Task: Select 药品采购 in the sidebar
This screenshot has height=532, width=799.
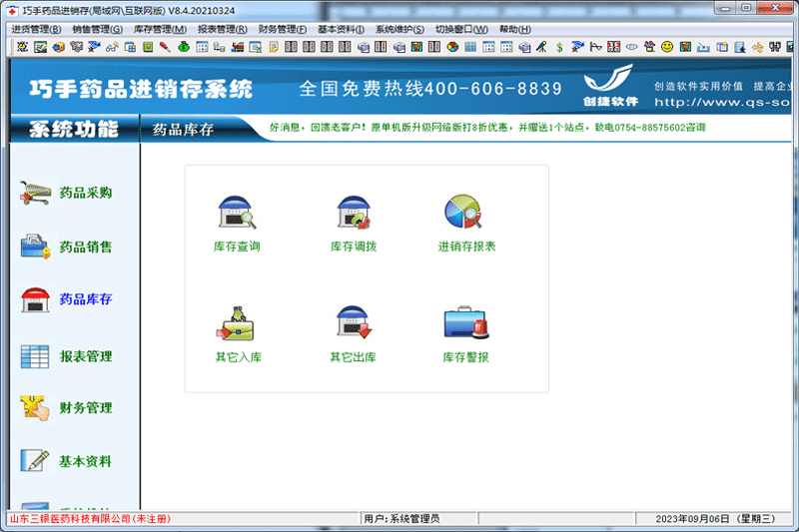Action: coord(66,193)
